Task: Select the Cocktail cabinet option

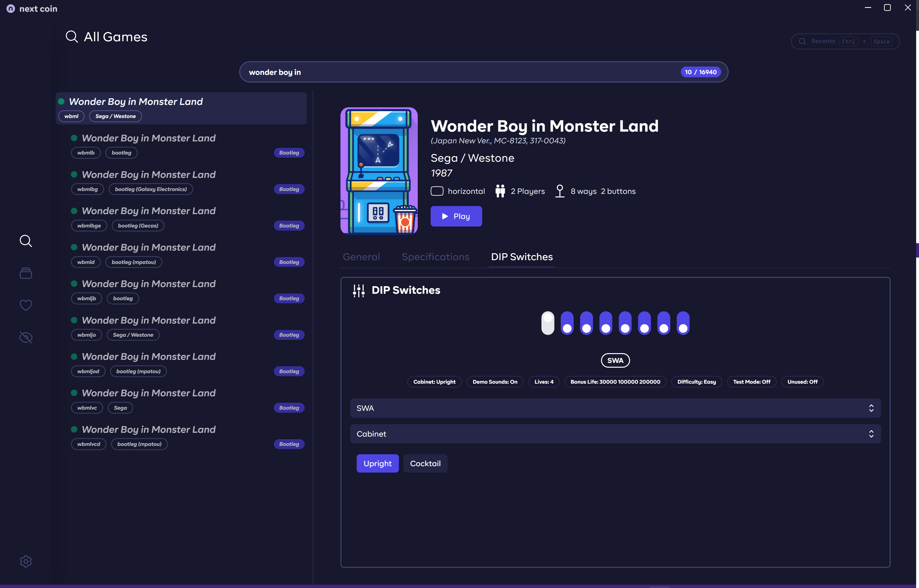Action: coord(425,464)
